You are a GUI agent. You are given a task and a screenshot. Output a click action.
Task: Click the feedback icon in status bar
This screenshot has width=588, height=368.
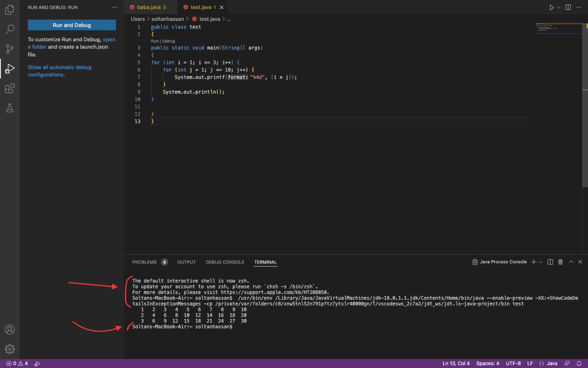tap(567, 364)
